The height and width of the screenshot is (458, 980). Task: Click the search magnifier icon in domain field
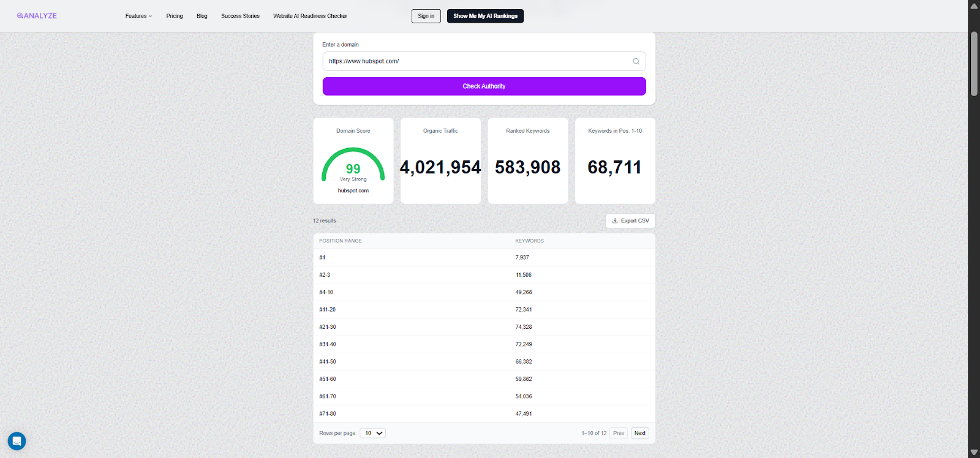tap(636, 61)
